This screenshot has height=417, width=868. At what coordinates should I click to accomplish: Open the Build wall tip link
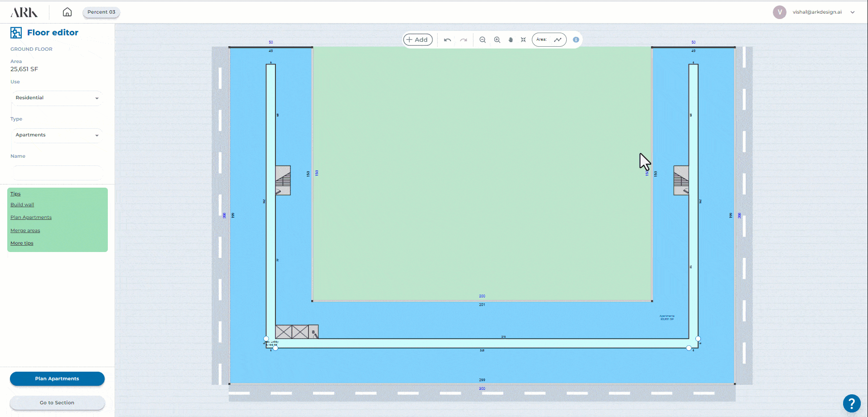[22, 205]
